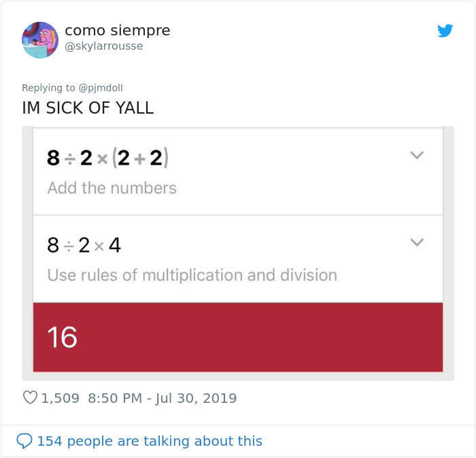Screen dimensions: 476x458
Task: Like the tweet with the heart icon
Action: (30, 398)
